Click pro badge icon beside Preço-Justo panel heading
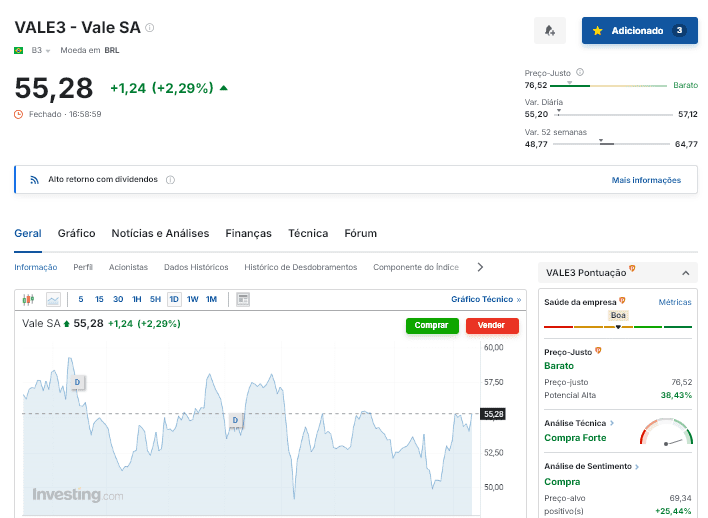The image size is (708, 518). (598, 350)
